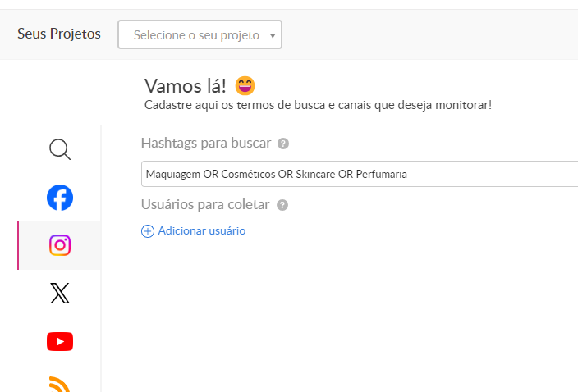Image resolution: width=578 pixels, height=392 pixels.
Task: Click the help icon beside Hashtags para buscar
Action: 283,144
